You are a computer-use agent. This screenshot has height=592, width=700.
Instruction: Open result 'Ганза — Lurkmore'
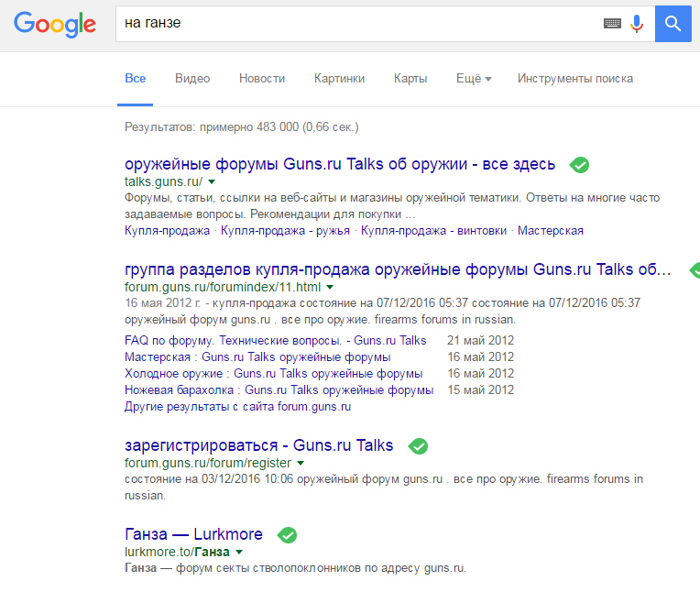click(193, 534)
